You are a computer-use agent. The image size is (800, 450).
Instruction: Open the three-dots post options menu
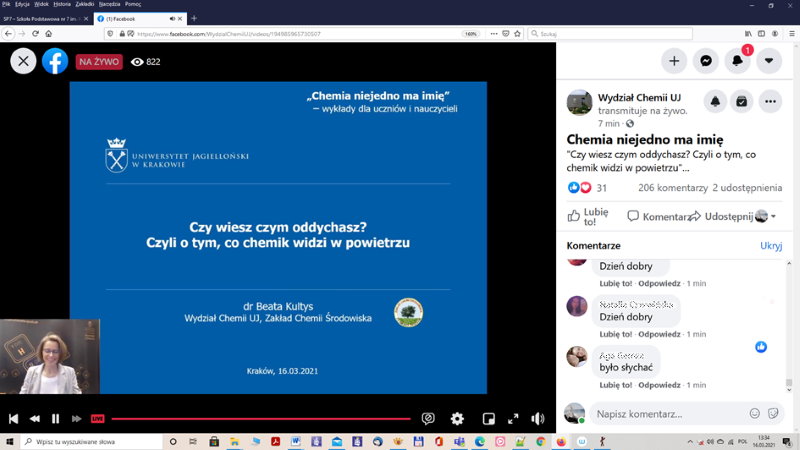pos(770,102)
